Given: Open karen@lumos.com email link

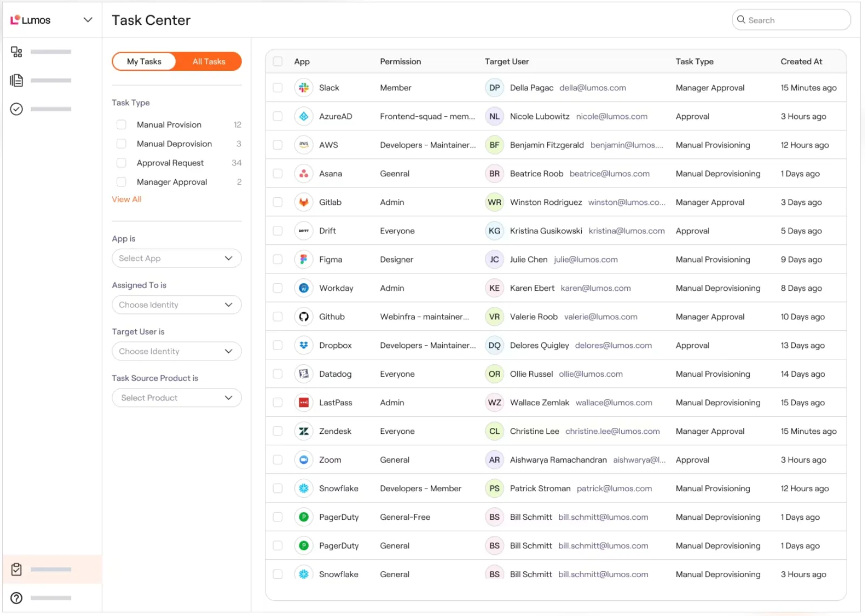Looking at the screenshot, I should coord(596,288).
